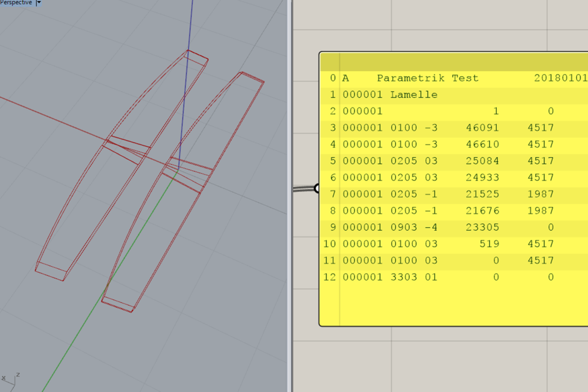Click the panel's input grip circle

(318, 188)
